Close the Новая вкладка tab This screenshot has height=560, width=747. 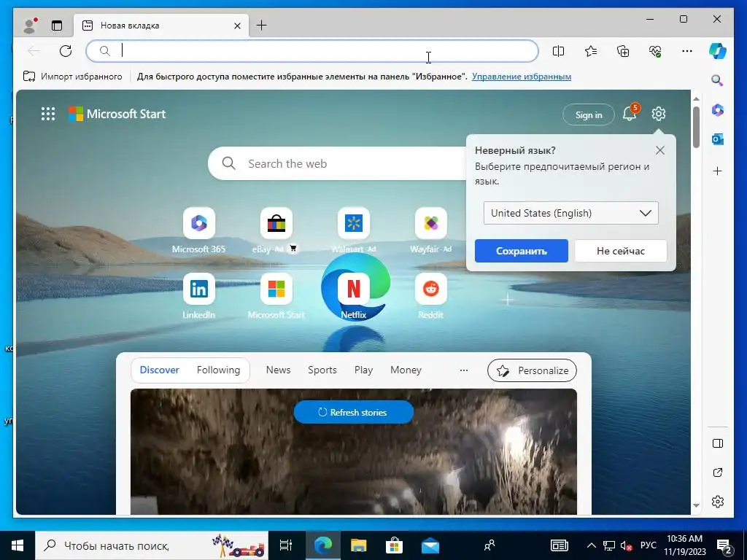coord(237,26)
